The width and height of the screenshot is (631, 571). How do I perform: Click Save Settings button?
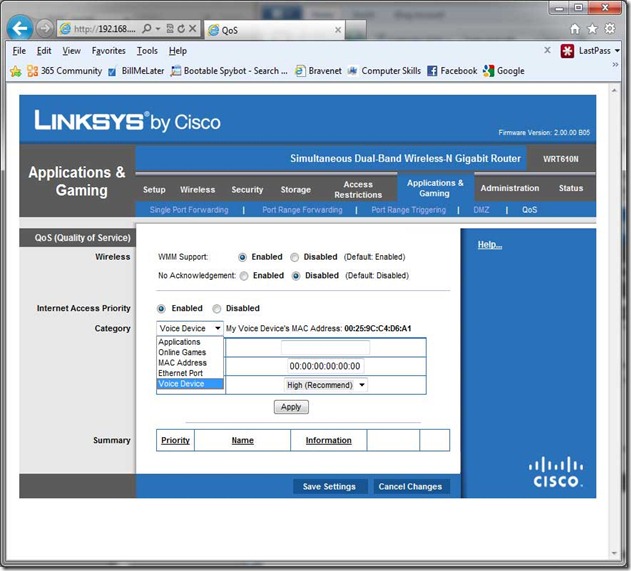pyautogui.click(x=329, y=486)
